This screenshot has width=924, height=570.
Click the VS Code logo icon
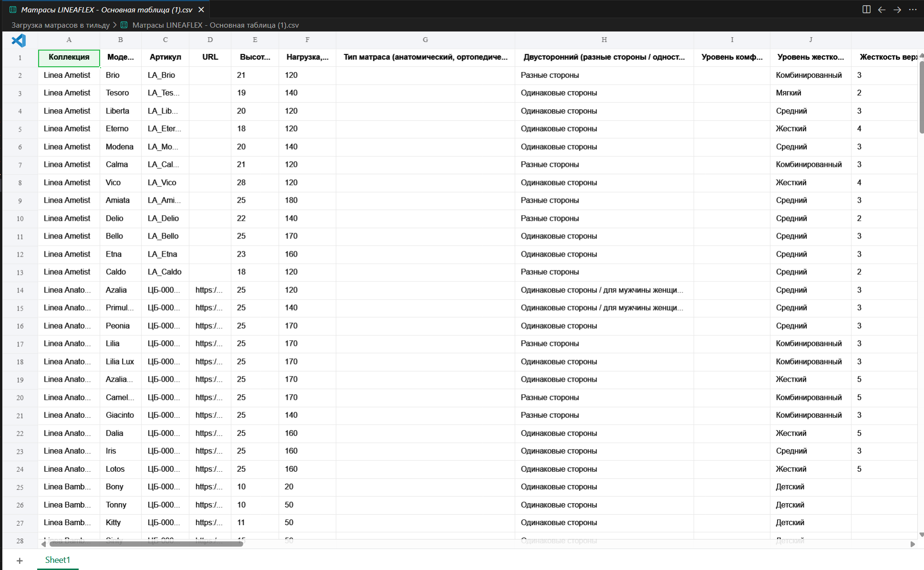pos(19,41)
